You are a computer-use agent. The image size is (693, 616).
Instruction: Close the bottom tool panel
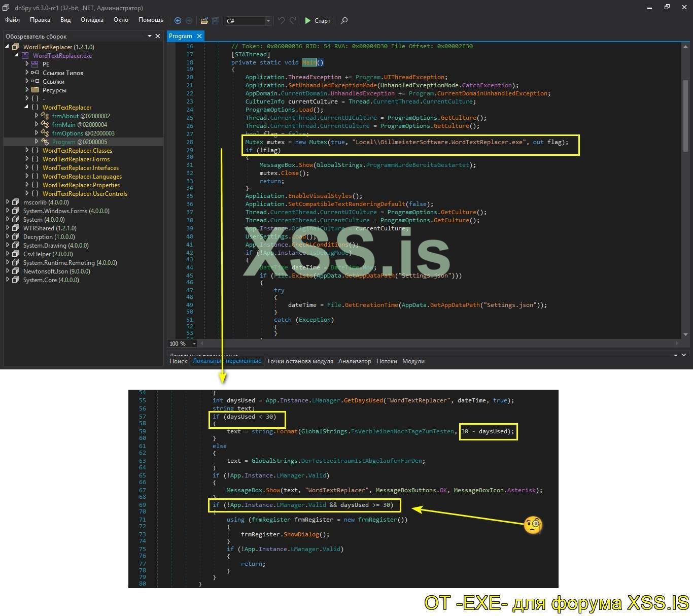click(x=684, y=355)
